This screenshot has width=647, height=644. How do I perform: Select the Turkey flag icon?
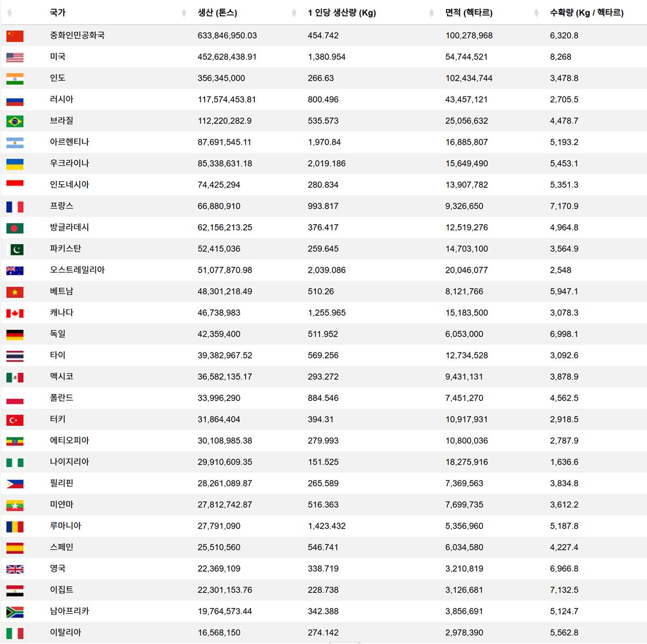click(15, 420)
